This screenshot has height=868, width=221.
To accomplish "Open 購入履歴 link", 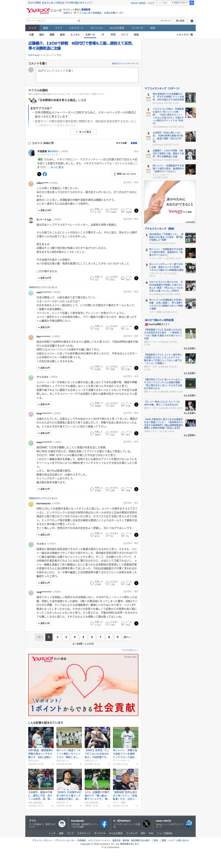I will 180,21.
